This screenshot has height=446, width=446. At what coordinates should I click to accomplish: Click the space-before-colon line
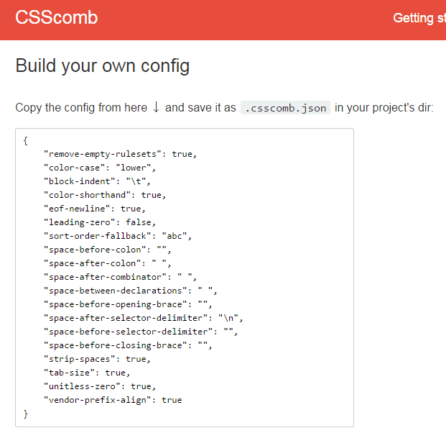coord(107,250)
